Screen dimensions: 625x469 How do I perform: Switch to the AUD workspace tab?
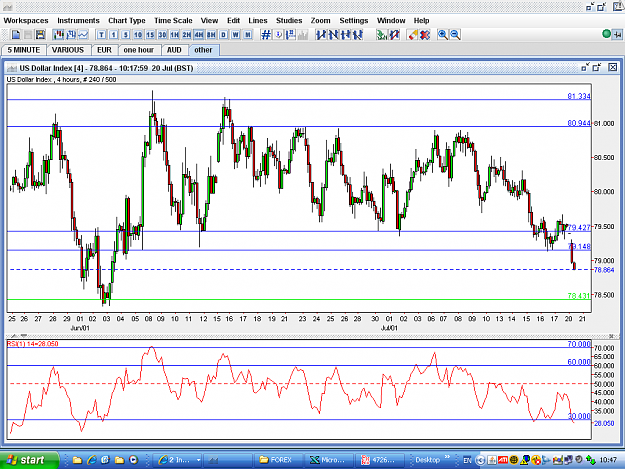pos(174,50)
